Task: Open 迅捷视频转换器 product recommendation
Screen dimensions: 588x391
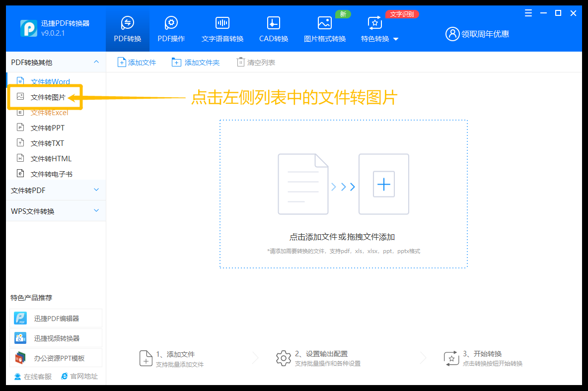Action: 56,338
